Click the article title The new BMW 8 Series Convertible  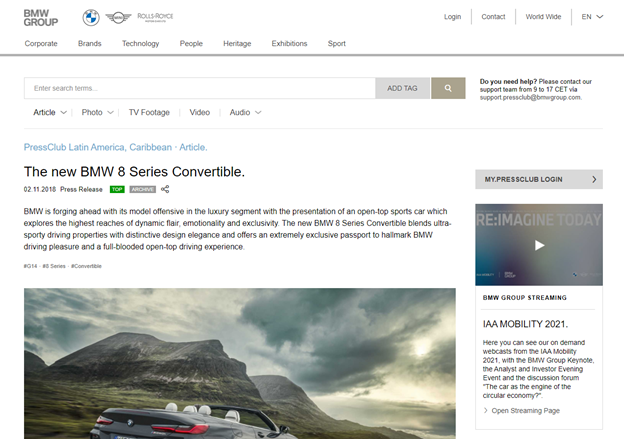(x=135, y=172)
